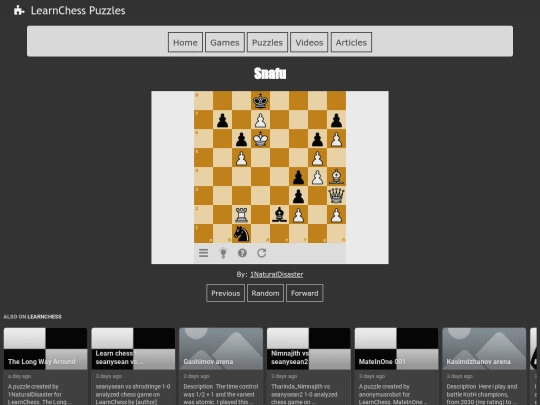Select the white rook on c2
The image size is (540, 405).
click(241, 215)
